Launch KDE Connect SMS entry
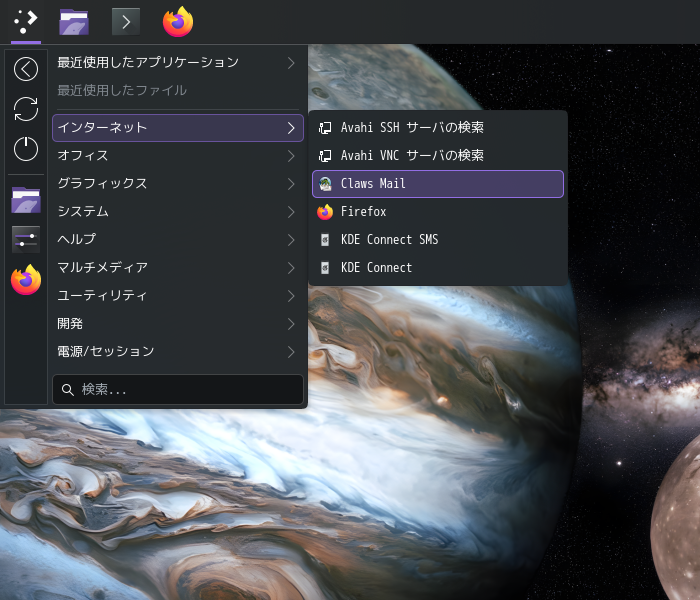The height and width of the screenshot is (600, 700). [438, 240]
